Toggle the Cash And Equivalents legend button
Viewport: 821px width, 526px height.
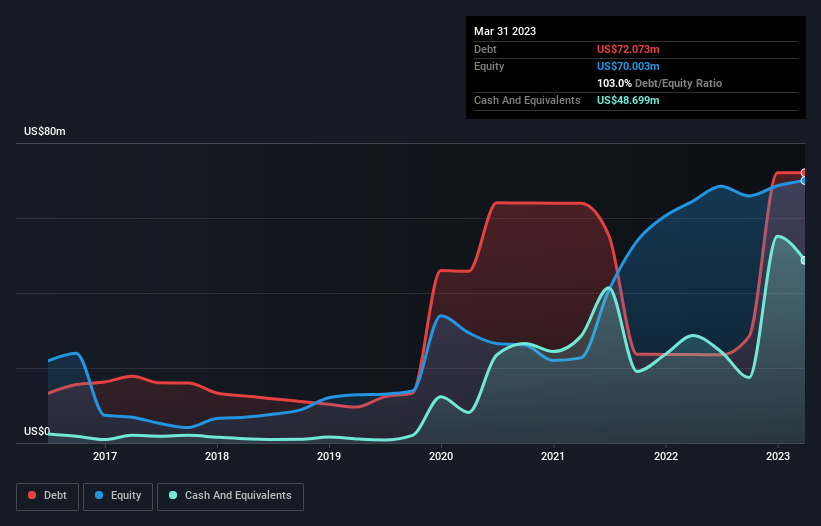tap(230, 496)
